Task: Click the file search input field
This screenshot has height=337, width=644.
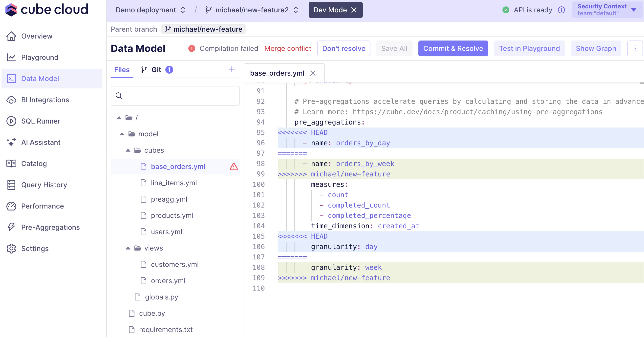Action: click(175, 96)
